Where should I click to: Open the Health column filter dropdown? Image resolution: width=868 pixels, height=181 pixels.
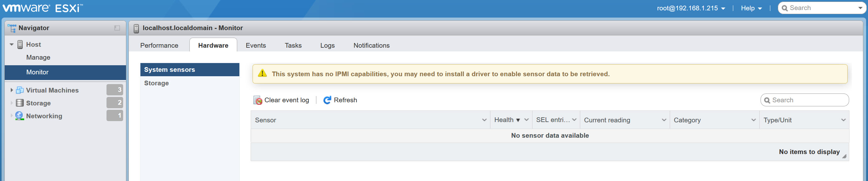(x=526, y=120)
